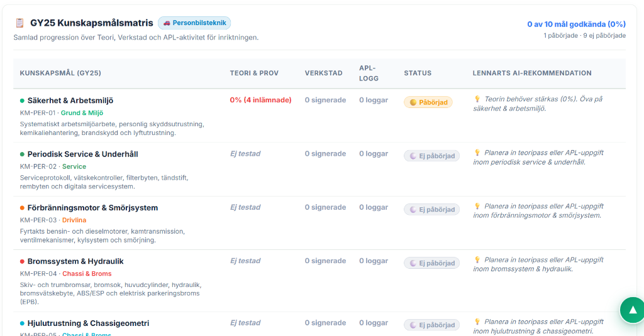Click the Drivlina category label
Viewport: 644px width, 336px height.
click(74, 220)
